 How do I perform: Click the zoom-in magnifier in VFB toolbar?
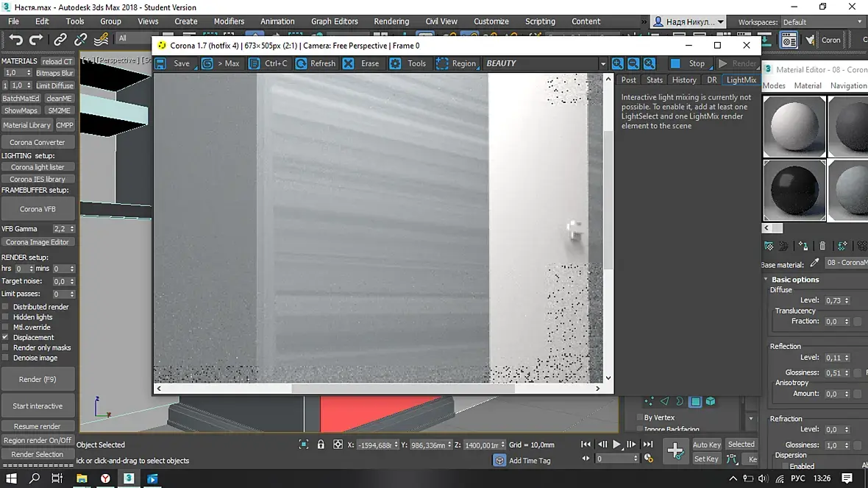[617, 63]
